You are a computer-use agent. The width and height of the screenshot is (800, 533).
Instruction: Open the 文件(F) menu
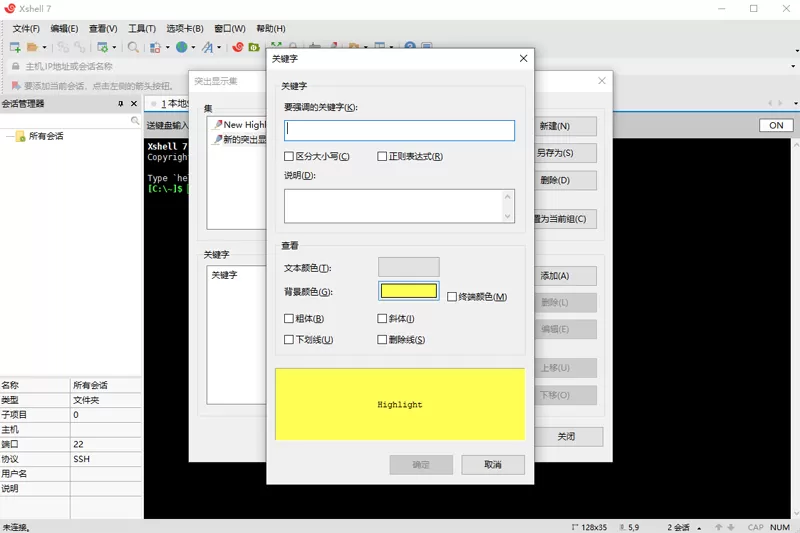[26, 29]
